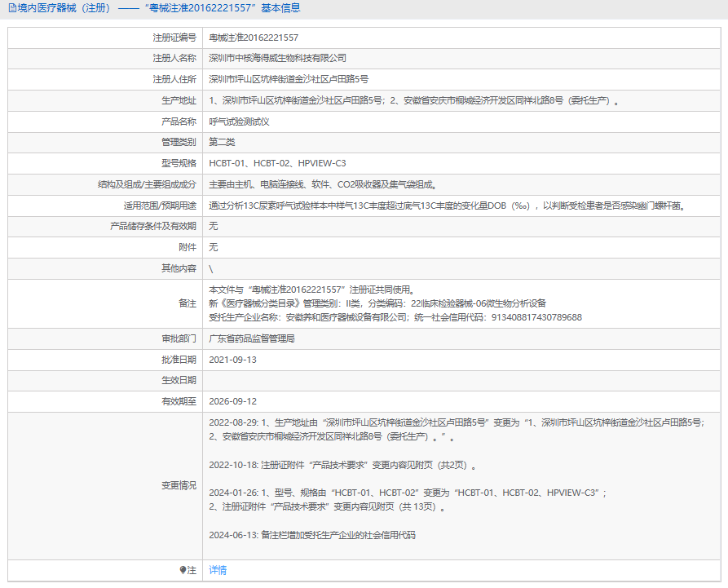The width and height of the screenshot is (728, 588).
Task: Select remark line about 新《医疗器械分类目录》管理类别
Action: [x=377, y=303]
